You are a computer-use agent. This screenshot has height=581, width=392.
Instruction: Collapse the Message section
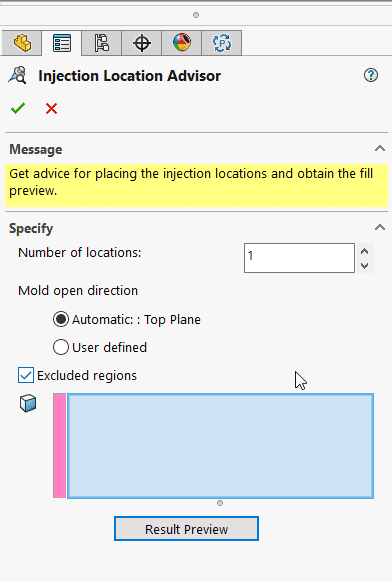380,149
